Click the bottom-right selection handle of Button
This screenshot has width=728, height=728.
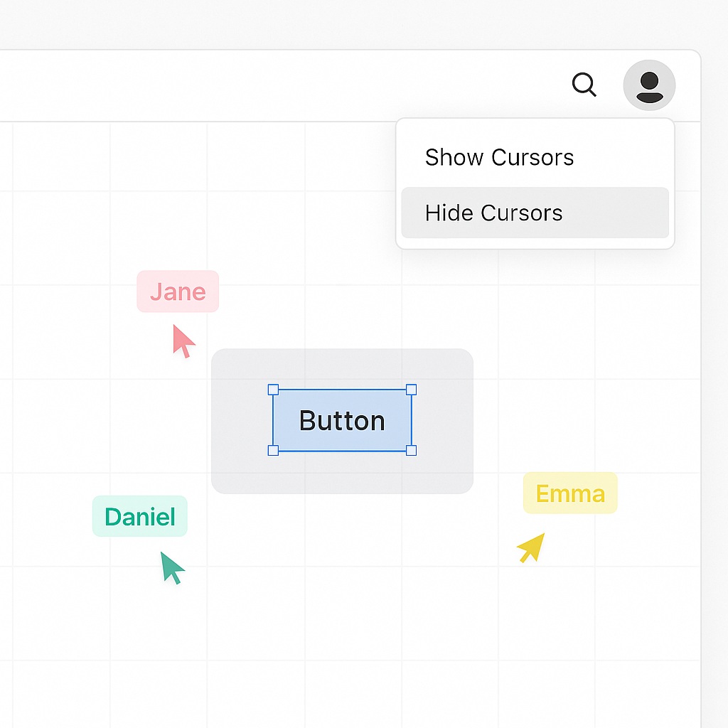(411, 450)
